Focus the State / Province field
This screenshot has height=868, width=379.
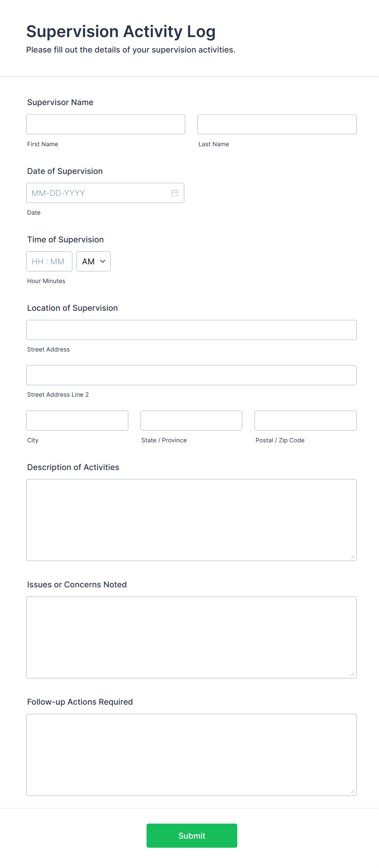tap(191, 420)
